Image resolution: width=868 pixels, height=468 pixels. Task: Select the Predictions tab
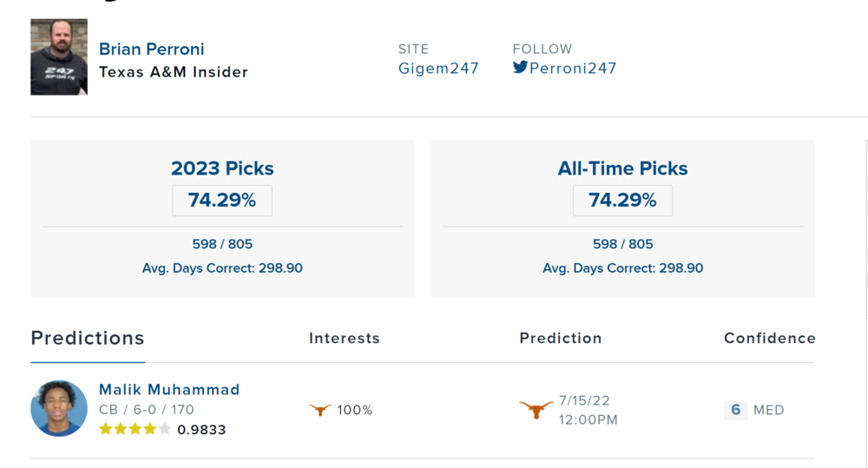click(88, 338)
